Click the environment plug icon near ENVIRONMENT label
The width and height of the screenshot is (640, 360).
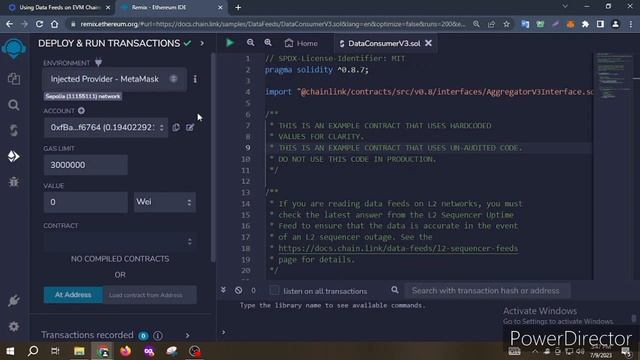point(98,63)
